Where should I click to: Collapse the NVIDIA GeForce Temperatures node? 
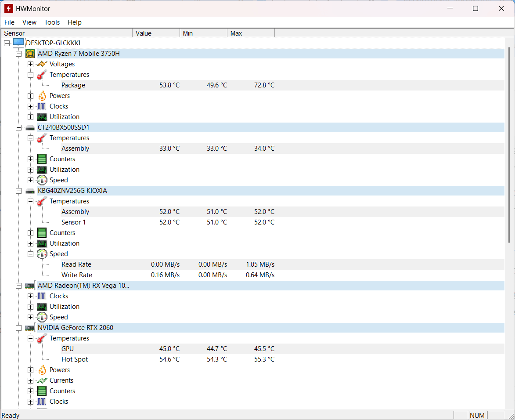coord(31,338)
